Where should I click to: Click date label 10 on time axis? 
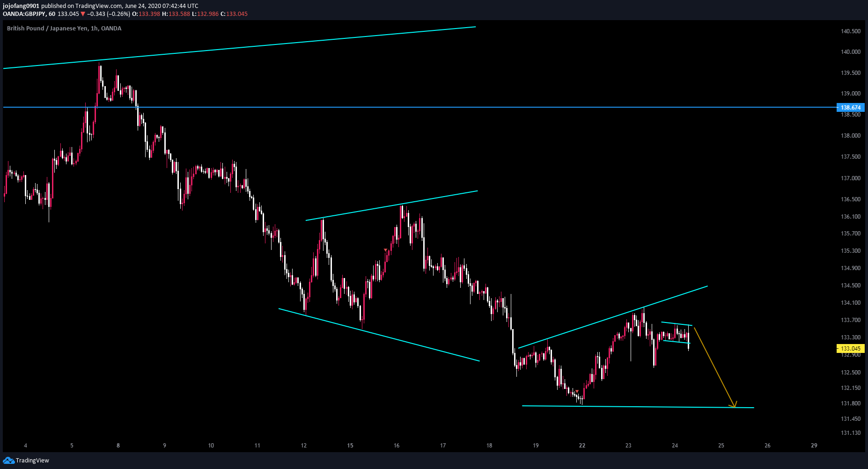[x=211, y=446]
